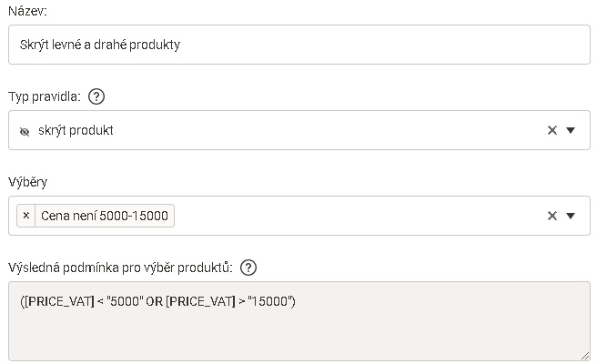The height and width of the screenshot is (364, 597).
Task: Click the Typ pravidla label
Action: click(x=45, y=96)
